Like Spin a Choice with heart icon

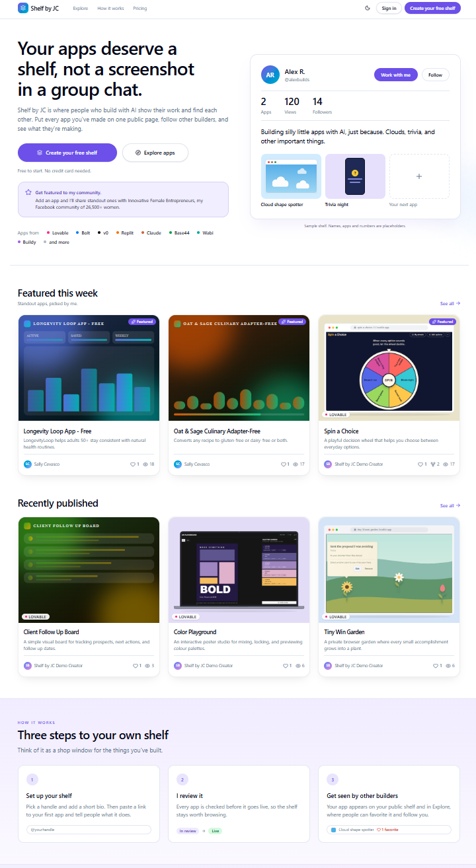tap(419, 464)
